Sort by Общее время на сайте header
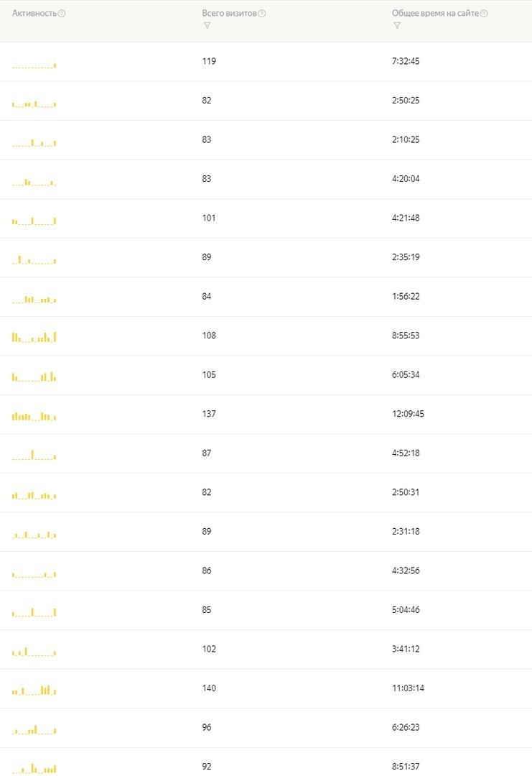 pyautogui.click(x=436, y=14)
